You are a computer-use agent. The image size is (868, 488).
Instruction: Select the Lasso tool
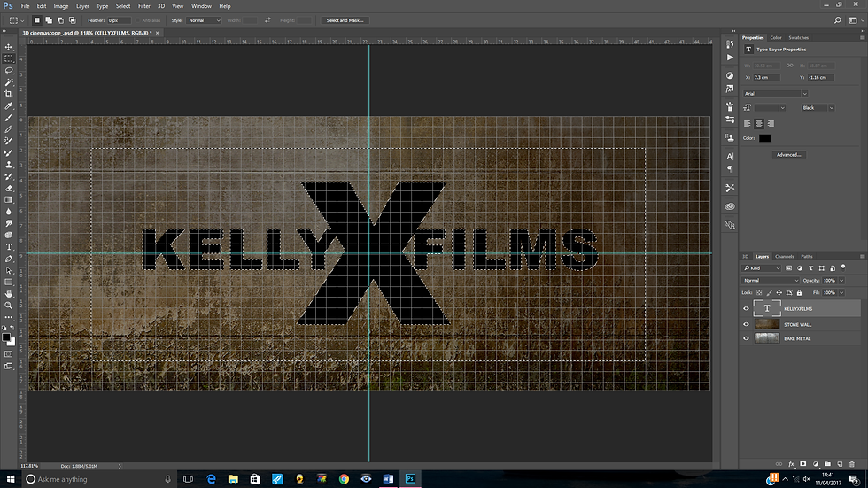pyautogui.click(x=8, y=71)
